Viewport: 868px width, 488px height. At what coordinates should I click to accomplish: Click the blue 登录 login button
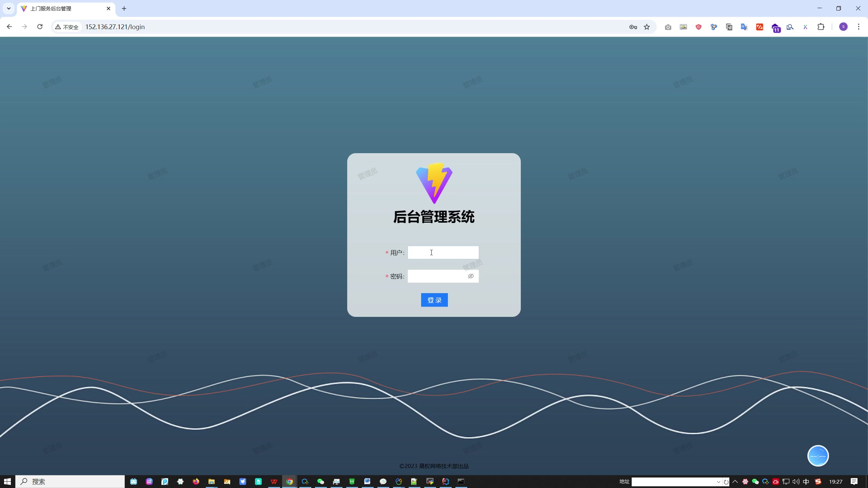pos(434,300)
